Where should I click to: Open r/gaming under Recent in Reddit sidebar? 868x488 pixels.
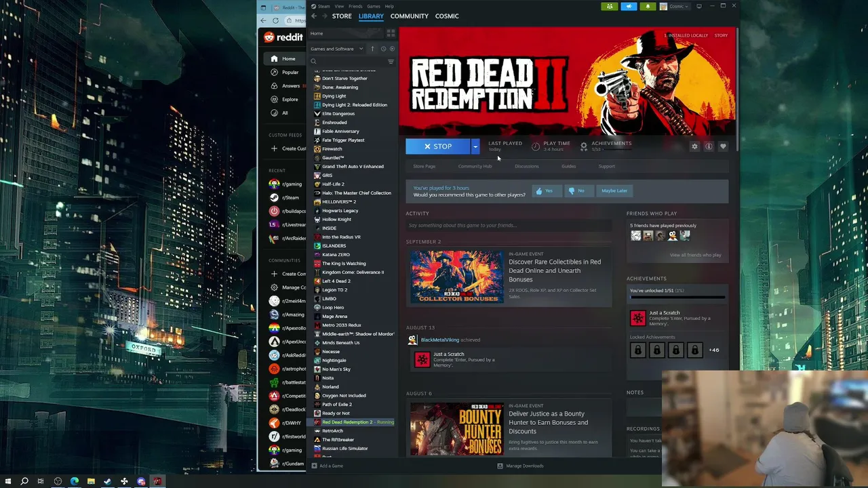(286, 184)
